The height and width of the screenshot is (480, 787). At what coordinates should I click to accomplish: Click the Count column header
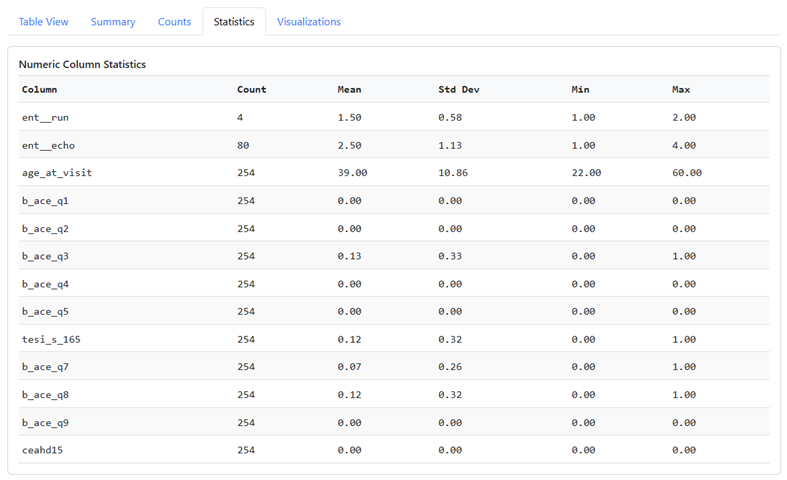click(251, 89)
